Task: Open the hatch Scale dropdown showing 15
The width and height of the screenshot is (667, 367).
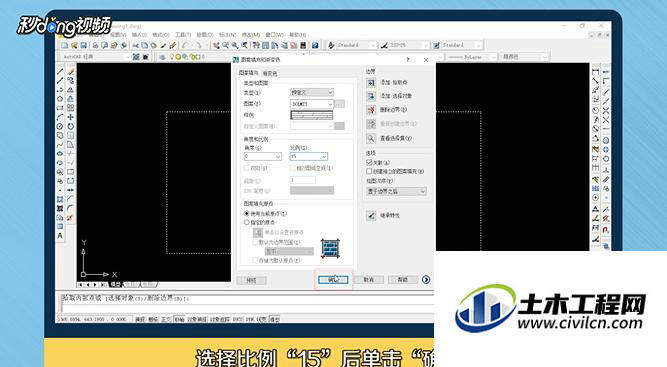Action: pos(309,156)
